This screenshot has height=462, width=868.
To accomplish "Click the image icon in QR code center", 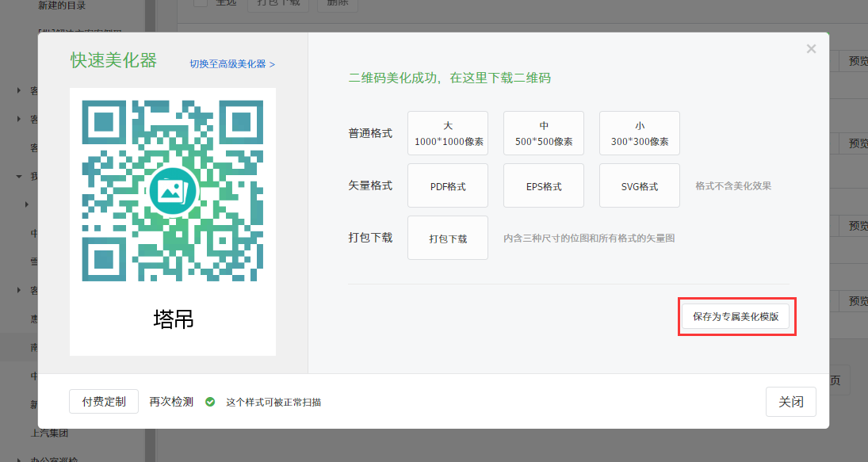I will click(173, 191).
